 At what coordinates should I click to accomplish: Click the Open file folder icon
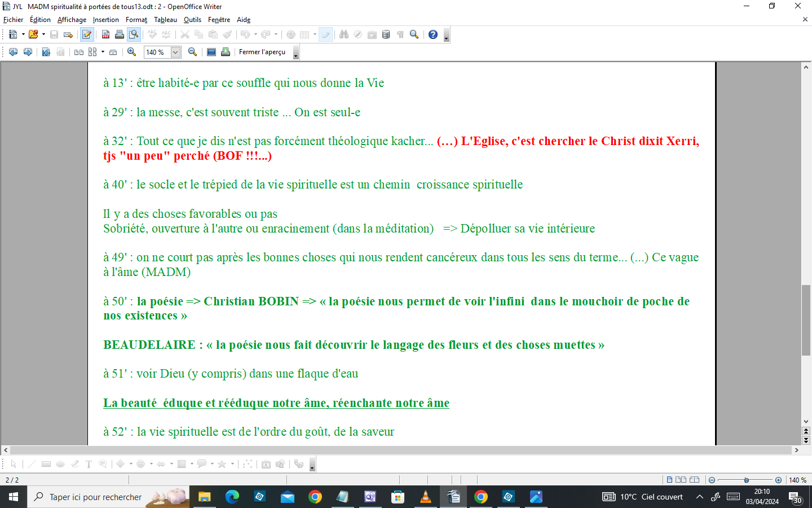coord(33,34)
